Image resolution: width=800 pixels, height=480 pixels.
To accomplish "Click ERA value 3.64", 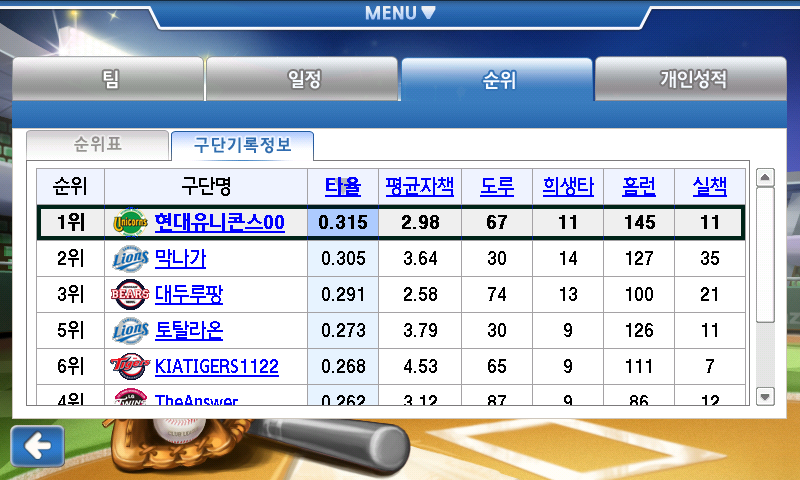I will click(x=420, y=259).
